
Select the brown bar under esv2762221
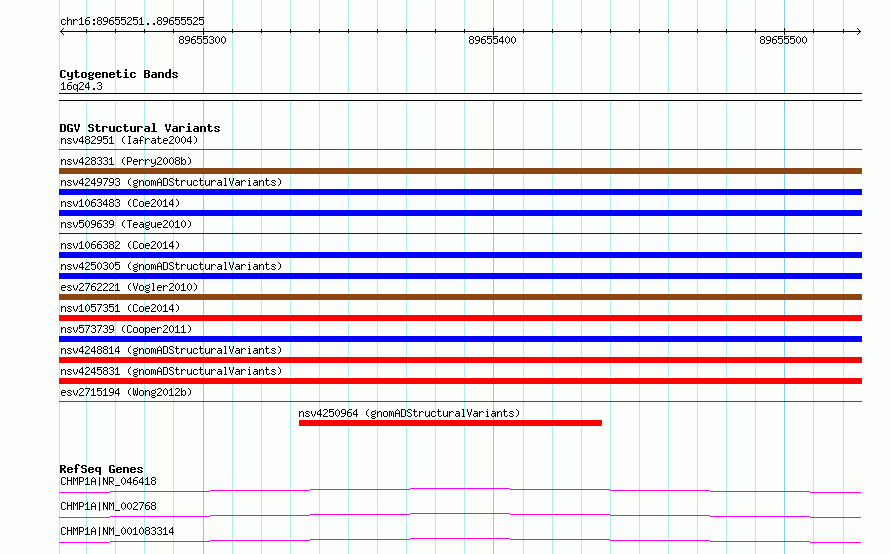coord(460,297)
